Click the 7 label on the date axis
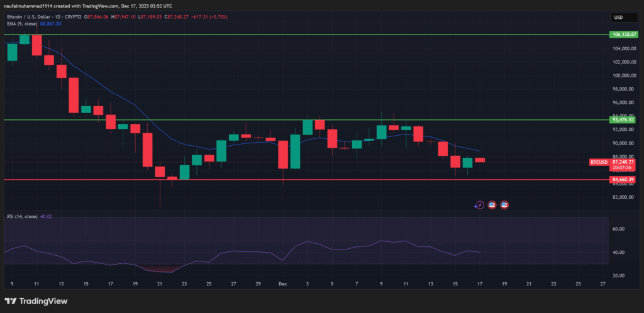The width and height of the screenshot is (644, 313). coord(357,283)
